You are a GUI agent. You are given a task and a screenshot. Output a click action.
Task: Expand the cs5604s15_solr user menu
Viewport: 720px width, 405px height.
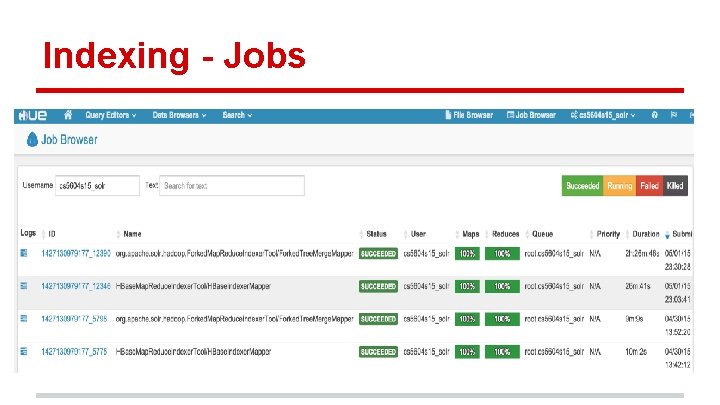[602, 115]
